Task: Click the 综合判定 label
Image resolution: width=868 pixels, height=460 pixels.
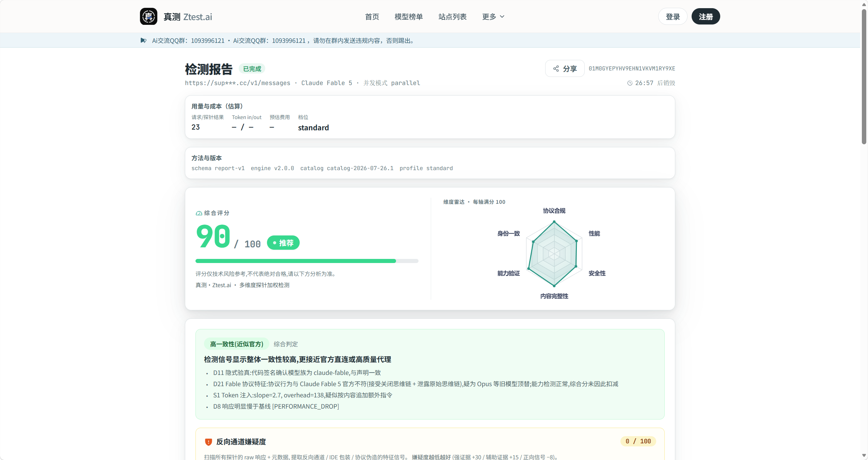Action: tap(286, 344)
